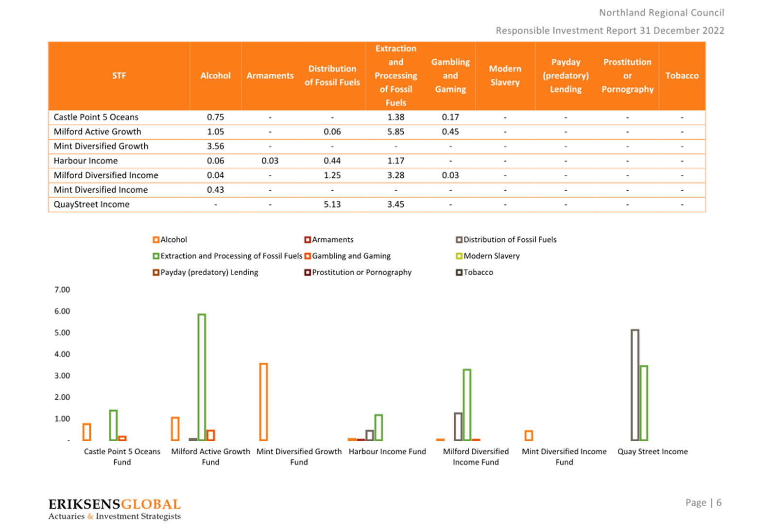Viewport: 772px width, 532px height.
Task: Click the 0.75 alcohol value cell
Action: click(x=215, y=117)
